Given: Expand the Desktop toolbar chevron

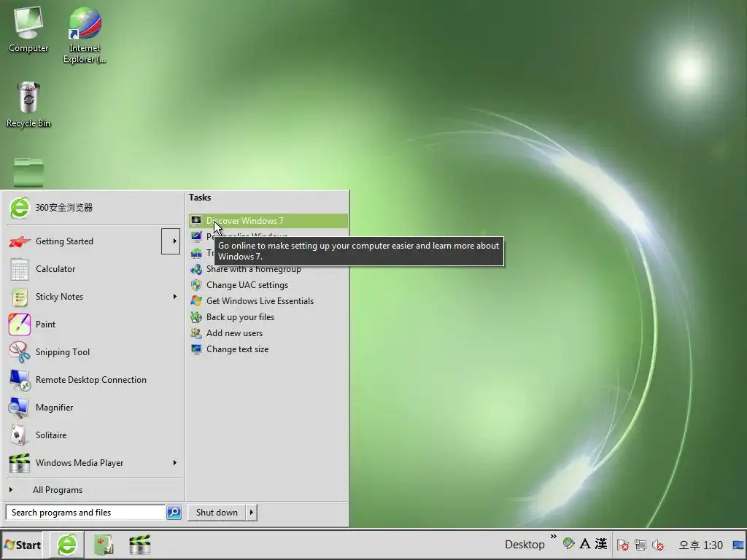Looking at the screenshot, I should click(553, 537).
